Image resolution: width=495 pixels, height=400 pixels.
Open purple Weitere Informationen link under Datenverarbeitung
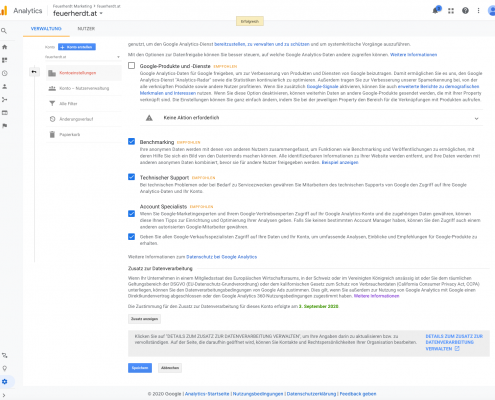376,296
